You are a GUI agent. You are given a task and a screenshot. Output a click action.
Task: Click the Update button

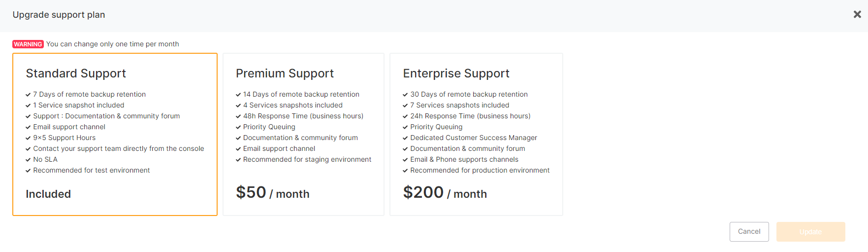click(810, 232)
